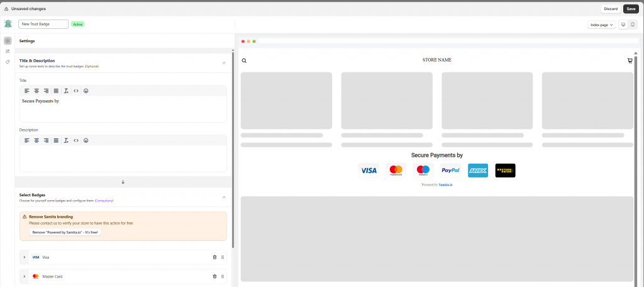Expand the Visa badge row
The image size is (644, 287).
pyautogui.click(x=25, y=257)
